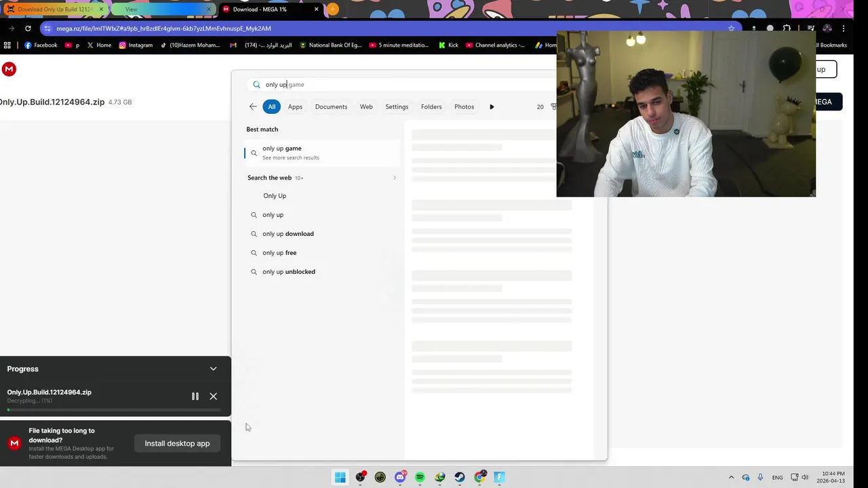
Task: Pause the Only.Up.Build zip download
Action: [195, 396]
